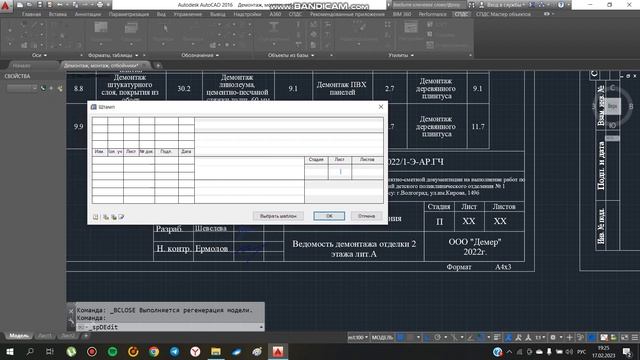Open the Параметризация ribbon tab
The height and width of the screenshot is (360, 640).
(x=129, y=14)
